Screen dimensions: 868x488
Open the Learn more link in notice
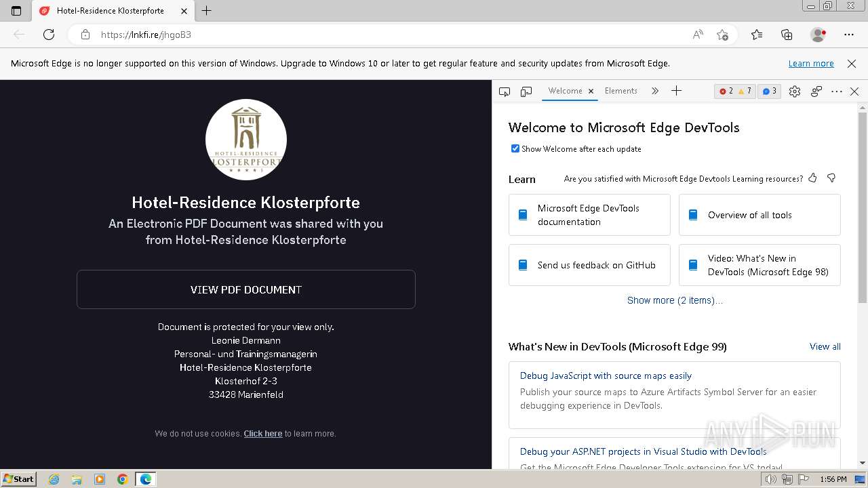pyautogui.click(x=811, y=63)
